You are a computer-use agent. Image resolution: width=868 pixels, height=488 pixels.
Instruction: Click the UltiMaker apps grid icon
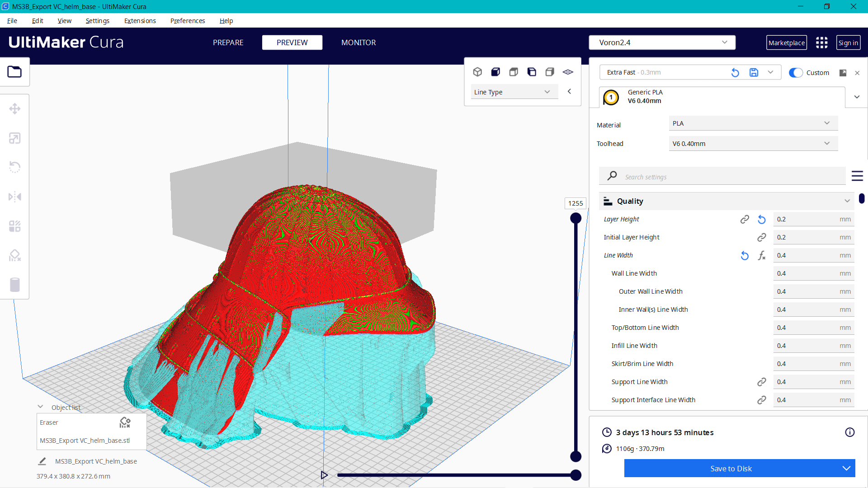(822, 42)
